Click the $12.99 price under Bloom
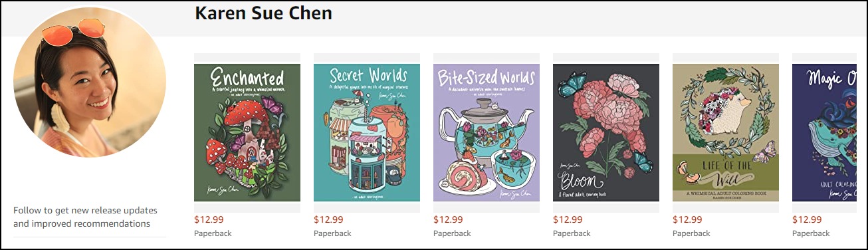Viewport: 868px width, 250px height. click(568, 219)
